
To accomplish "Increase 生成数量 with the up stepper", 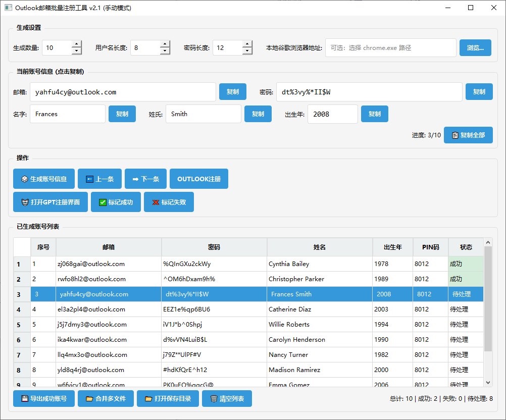I will click(76, 44).
